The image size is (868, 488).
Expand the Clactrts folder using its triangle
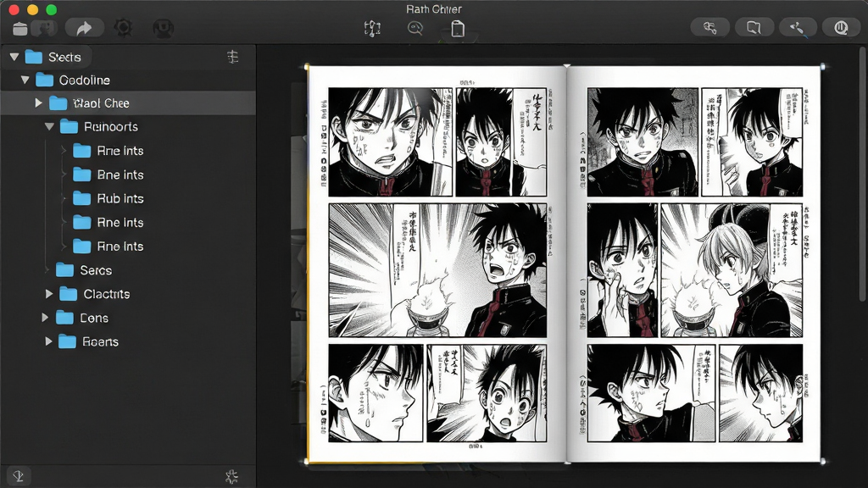click(x=48, y=294)
